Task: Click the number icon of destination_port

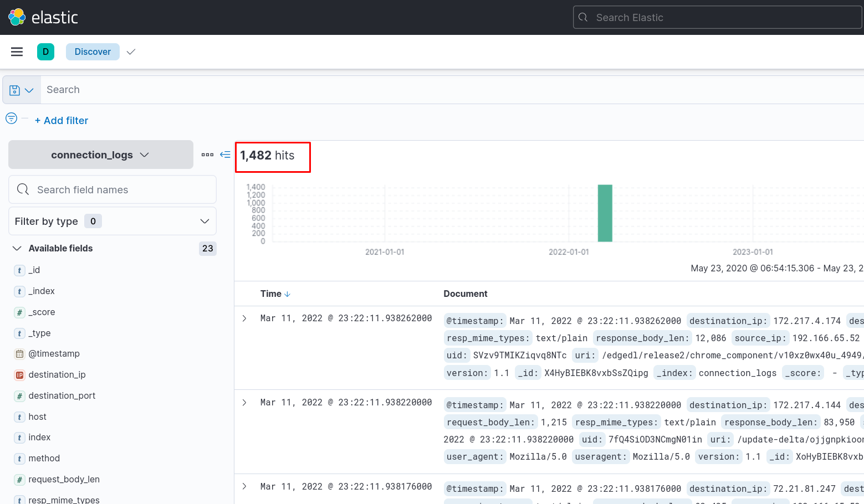Action: pyautogui.click(x=19, y=396)
